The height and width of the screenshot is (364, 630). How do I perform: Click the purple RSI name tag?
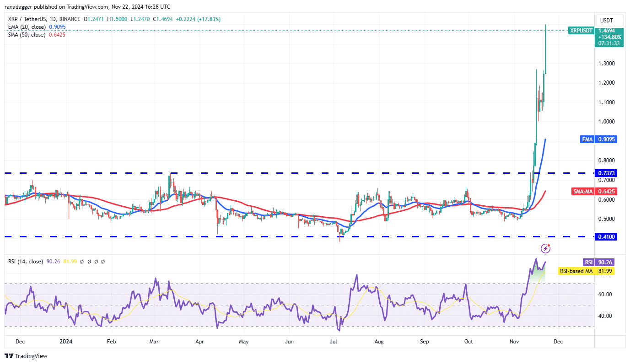(588, 262)
